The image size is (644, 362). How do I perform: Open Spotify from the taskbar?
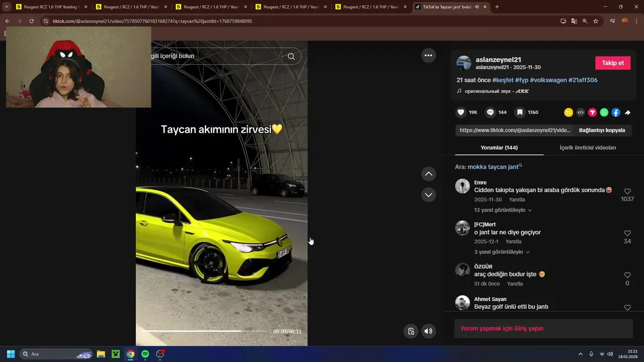145,354
